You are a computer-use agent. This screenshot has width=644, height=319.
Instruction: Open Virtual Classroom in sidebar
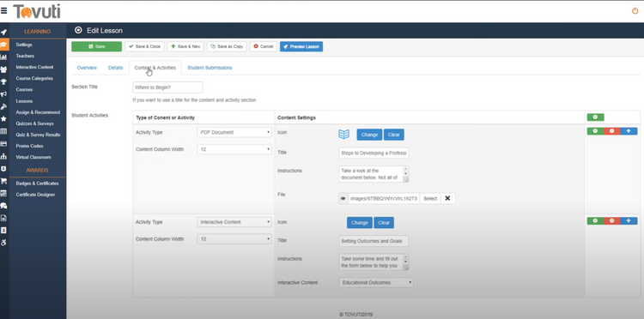(x=33, y=157)
